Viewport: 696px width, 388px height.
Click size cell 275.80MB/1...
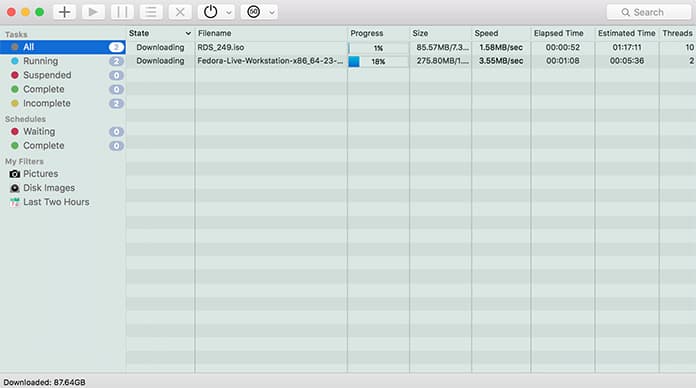[x=442, y=61]
